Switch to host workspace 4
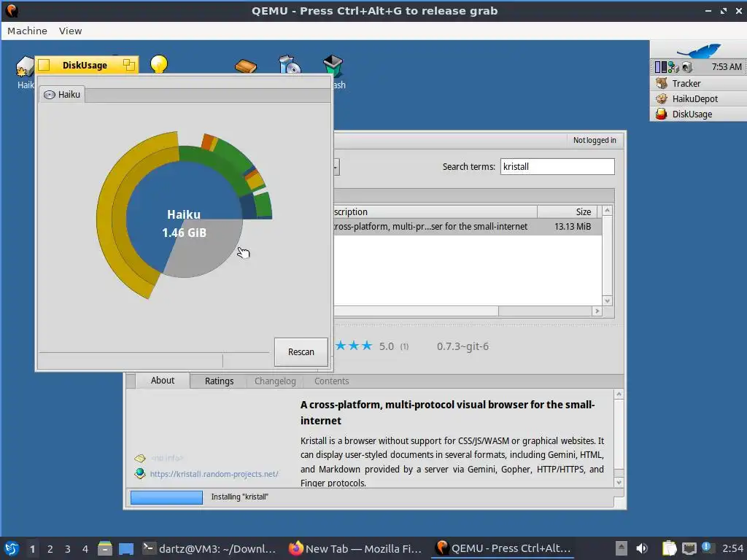 [85, 548]
